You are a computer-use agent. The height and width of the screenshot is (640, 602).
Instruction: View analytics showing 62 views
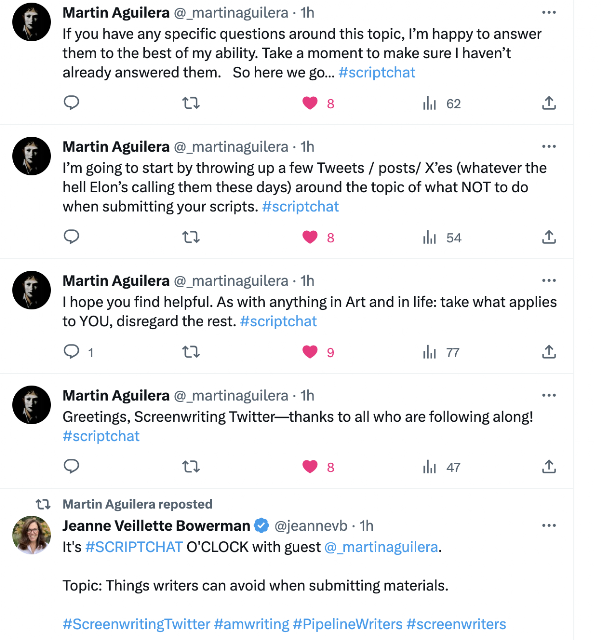(x=442, y=103)
